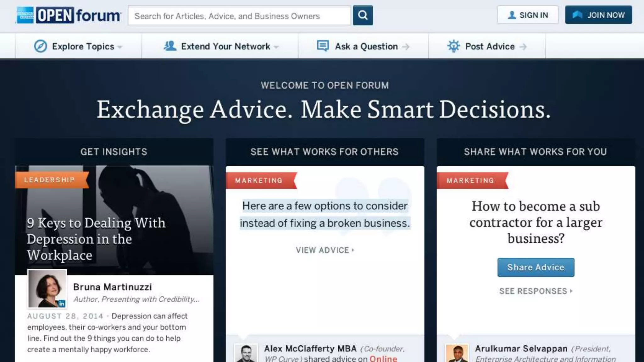Click the compass icon beside Explore Topics
This screenshot has height=362, width=644.
(41, 46)
